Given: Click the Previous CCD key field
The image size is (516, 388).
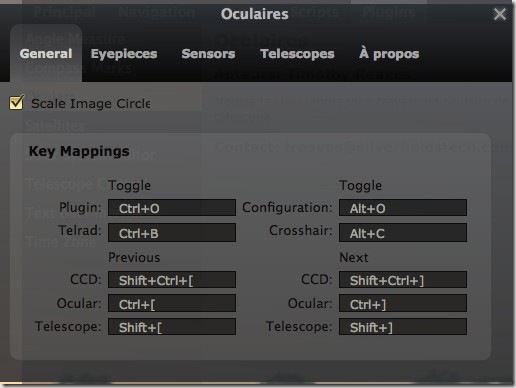Looking at the screenshot, I should [x=172, y=279].
